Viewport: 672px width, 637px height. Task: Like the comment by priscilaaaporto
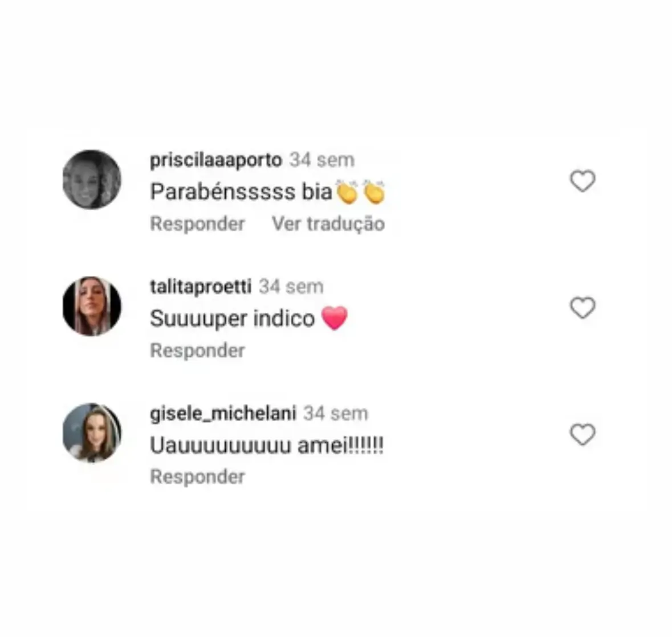coord(583,181)
